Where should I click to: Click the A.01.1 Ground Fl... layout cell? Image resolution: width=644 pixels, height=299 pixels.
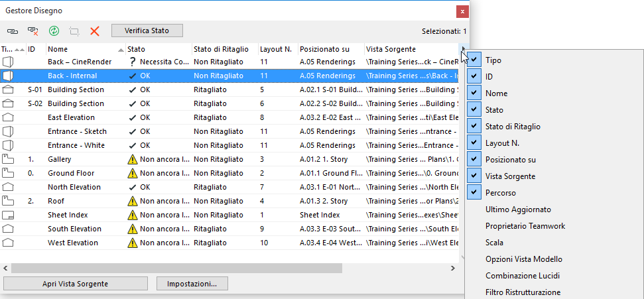pos(331,173)
